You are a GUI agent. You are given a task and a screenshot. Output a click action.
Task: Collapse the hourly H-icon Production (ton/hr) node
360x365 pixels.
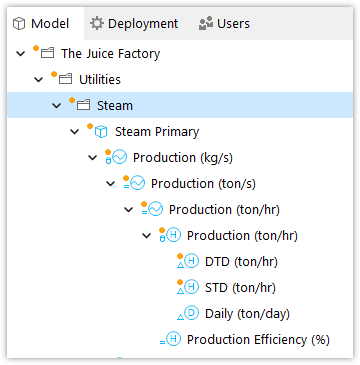(x=147, y=236)
